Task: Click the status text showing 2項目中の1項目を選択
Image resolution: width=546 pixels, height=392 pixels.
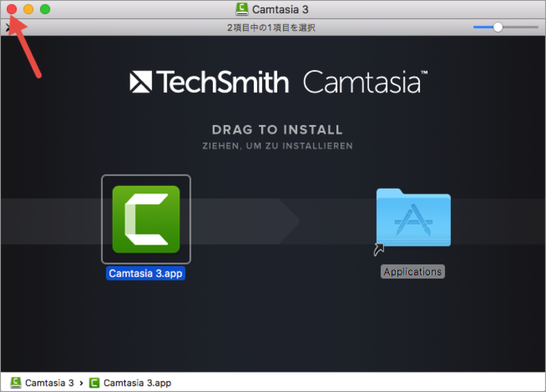Action: [271, 28]
